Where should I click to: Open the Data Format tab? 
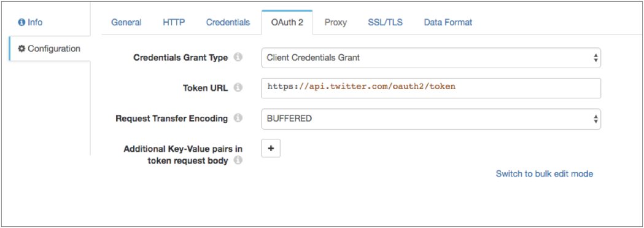click(x=448, y=22)
